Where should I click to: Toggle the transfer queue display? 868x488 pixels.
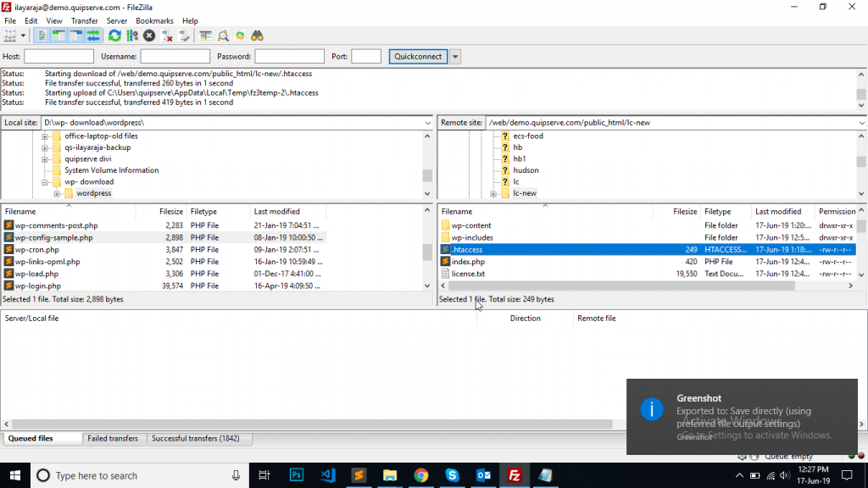click(x=93, y=36)
